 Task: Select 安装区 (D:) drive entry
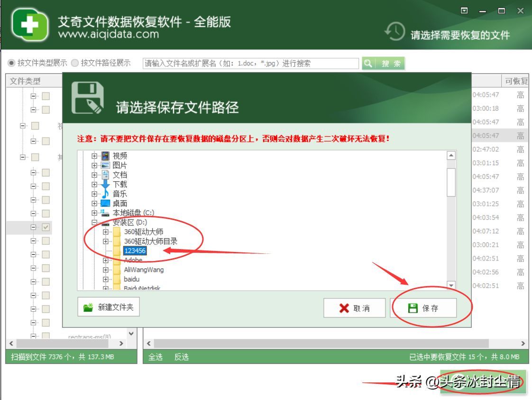click(129, 223)
